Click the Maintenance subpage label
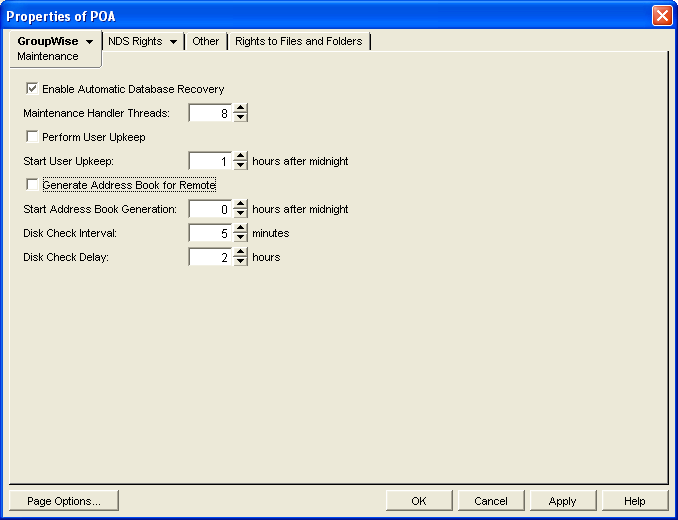Screen dimensions: 678x520 48,56
